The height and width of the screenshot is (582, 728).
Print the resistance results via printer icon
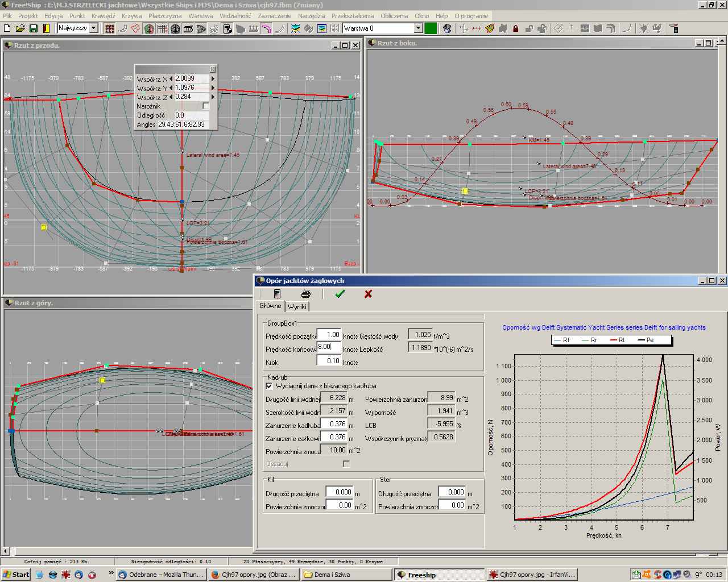coord(306,294)
